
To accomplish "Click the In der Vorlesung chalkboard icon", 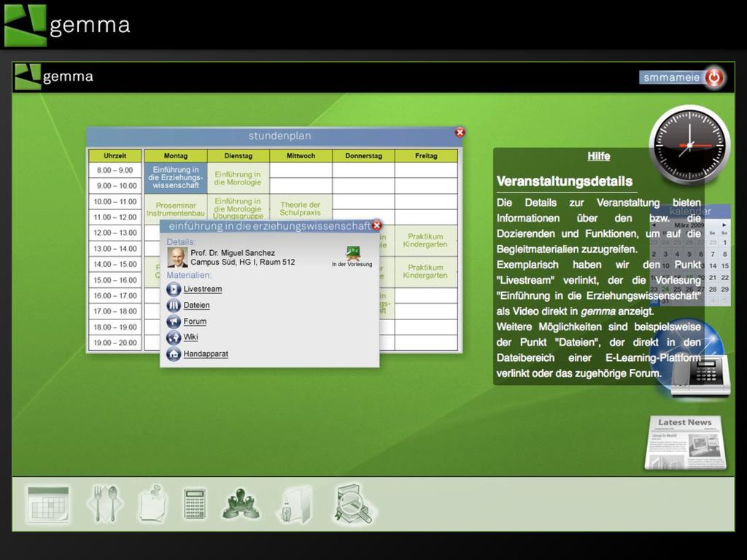I will (x=353, y=252).
